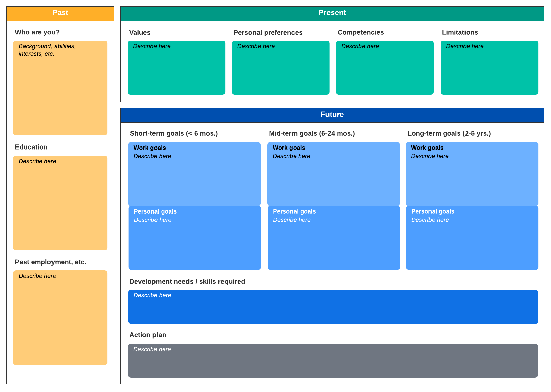Click the Mid-term Work goals box

333,174
